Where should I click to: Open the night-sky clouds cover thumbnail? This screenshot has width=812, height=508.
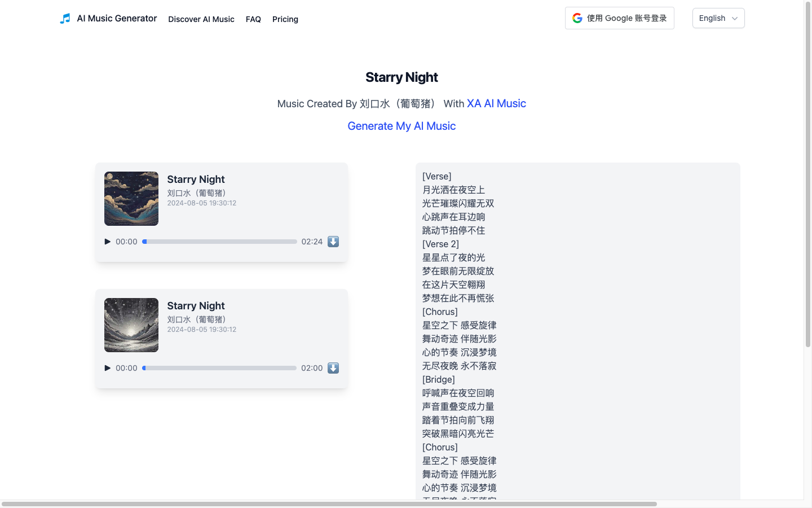(131, 199)
